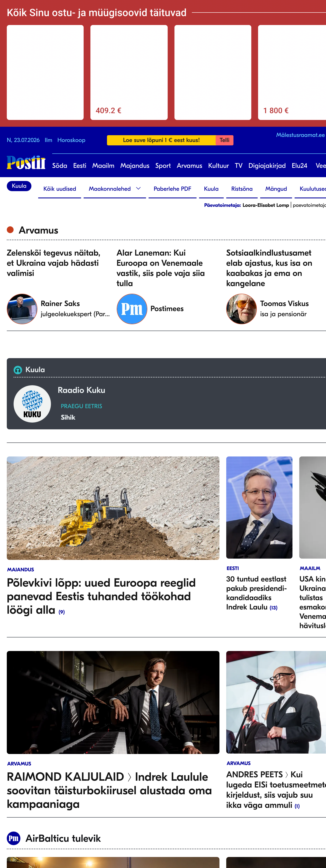Open Majandus in the main navigation
Screen dimensions: 326x868
click(135, 166)
